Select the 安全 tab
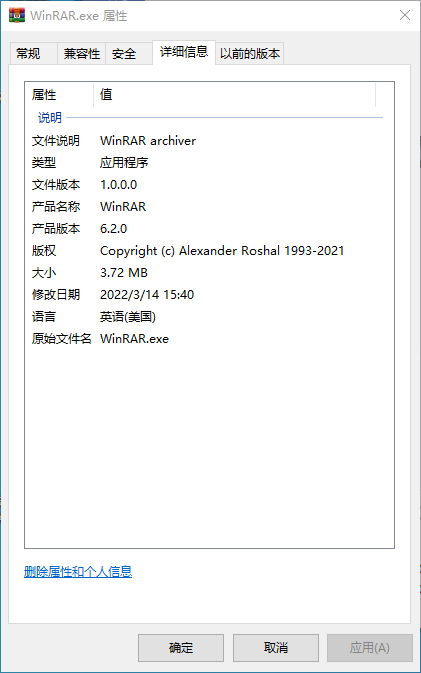 129,54
